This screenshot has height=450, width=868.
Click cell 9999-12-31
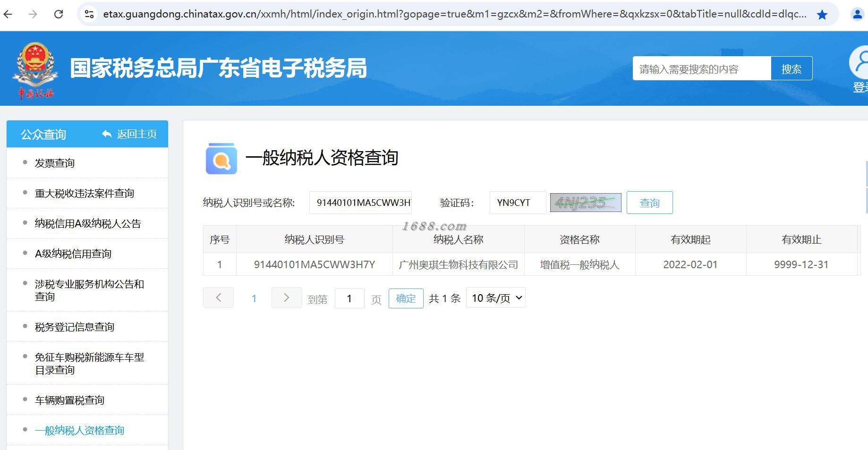tap(801, 264)
